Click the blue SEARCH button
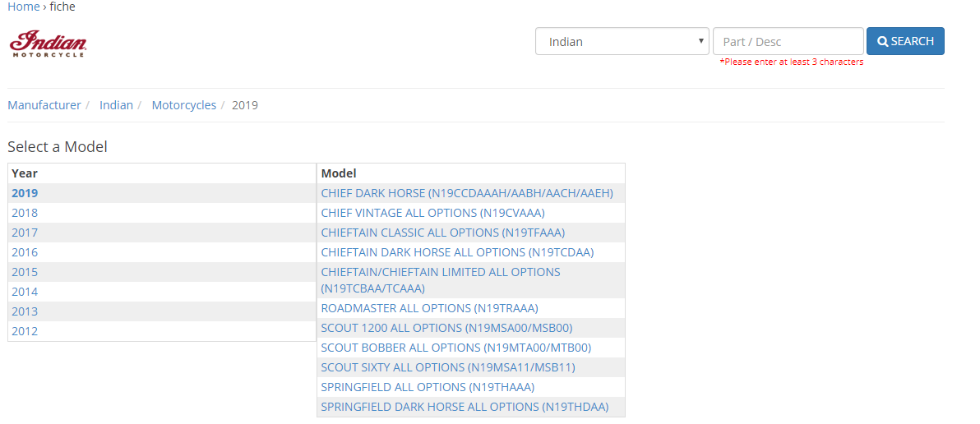 click(x=905, y=41)
